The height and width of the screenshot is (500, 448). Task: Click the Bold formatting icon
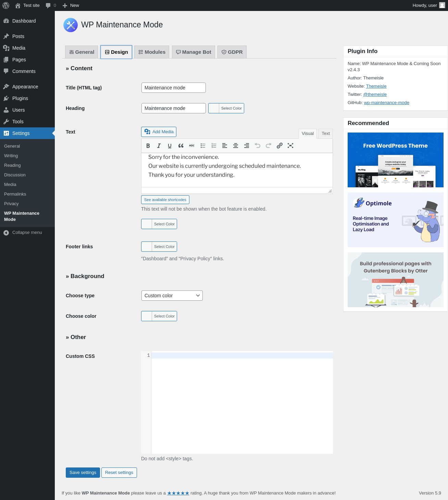148,146
